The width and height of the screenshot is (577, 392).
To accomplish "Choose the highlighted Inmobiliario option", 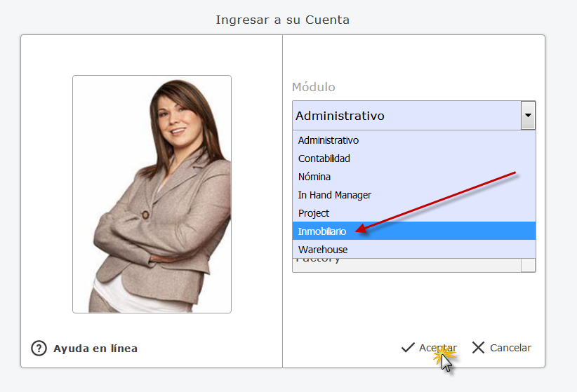I will [x=414, y=231].
